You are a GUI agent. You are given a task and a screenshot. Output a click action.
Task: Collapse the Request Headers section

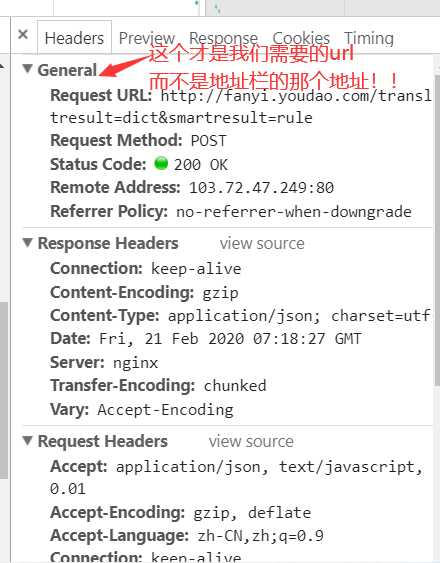point(28,441)
